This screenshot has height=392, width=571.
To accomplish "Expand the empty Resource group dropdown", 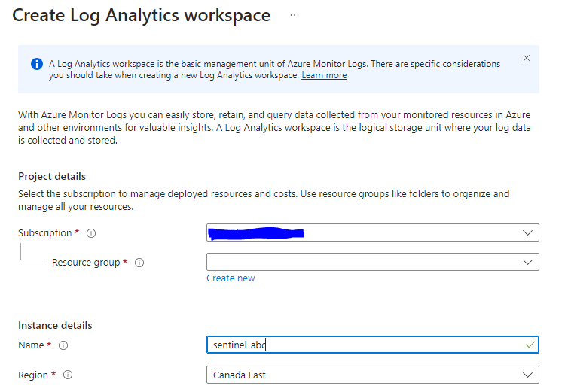I will coord(527,262).
